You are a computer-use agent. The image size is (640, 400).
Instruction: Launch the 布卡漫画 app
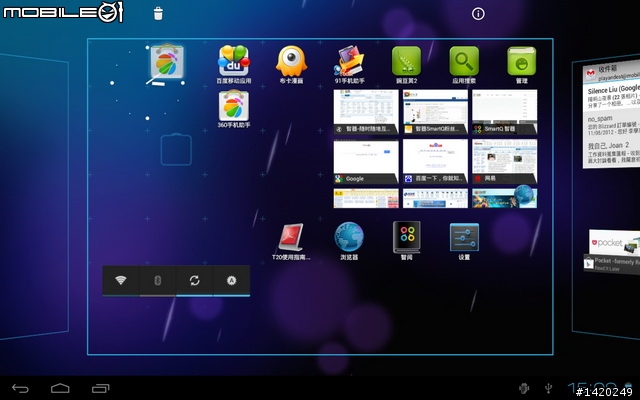pos(291,64)
